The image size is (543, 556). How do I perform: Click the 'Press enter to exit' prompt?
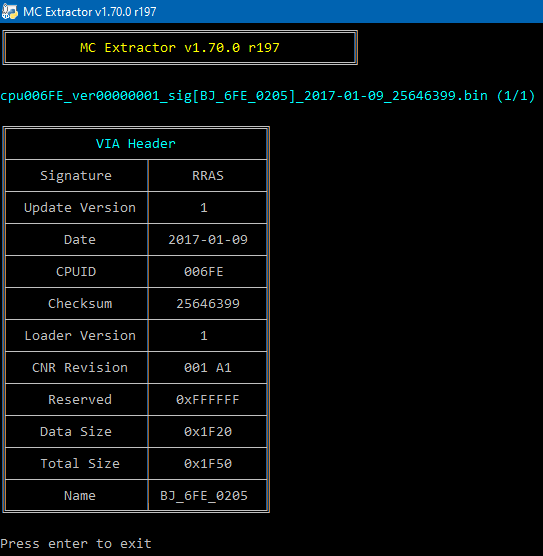click(76, 544)
